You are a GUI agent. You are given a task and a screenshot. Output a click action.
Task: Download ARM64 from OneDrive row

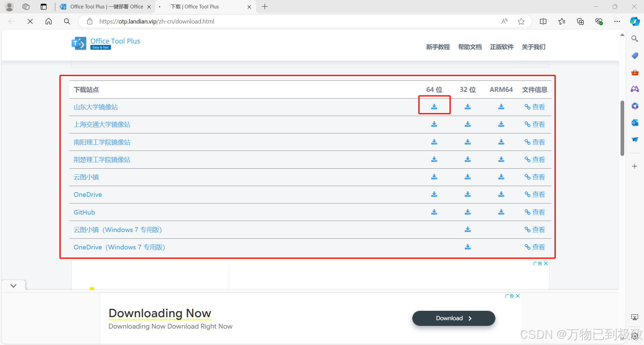[501, 194]
